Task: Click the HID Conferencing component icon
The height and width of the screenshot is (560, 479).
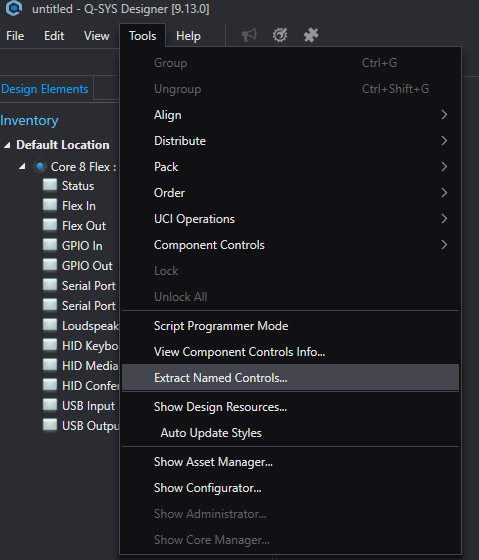Action: [x=50, y=385]
